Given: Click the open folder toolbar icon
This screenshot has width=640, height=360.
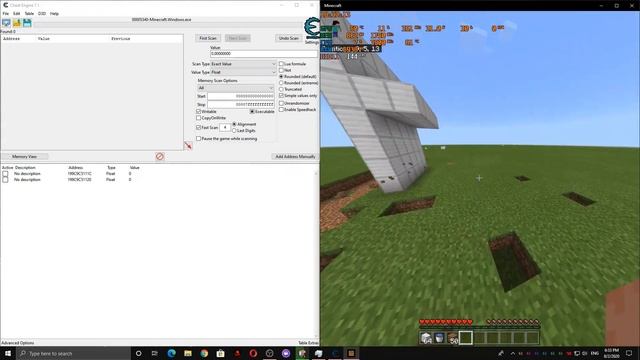Looking at the screenshot, I should 17,23.
